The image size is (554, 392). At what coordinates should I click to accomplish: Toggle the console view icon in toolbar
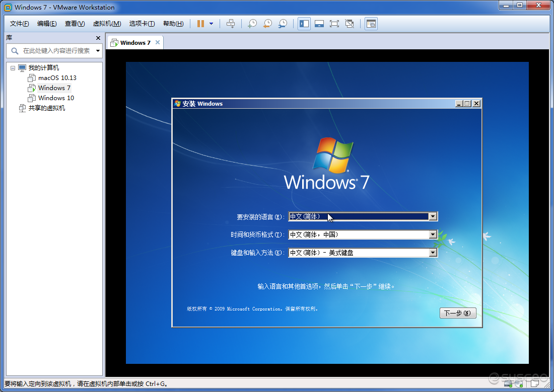(371, 24)
